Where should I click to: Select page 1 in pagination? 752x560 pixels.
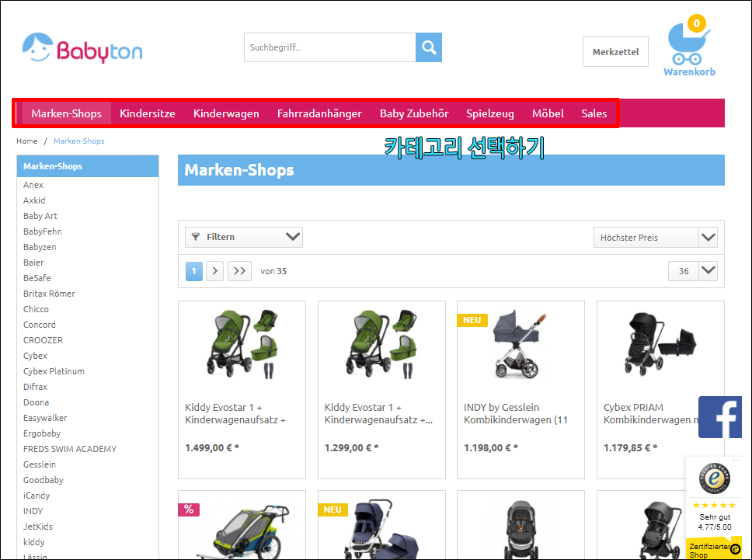(193, 271)
